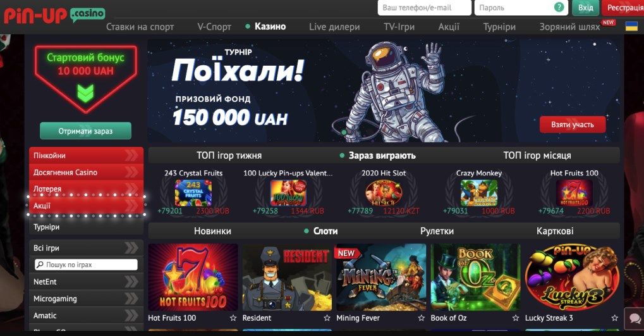Open Live дилери in the top menu

point(334,27)
